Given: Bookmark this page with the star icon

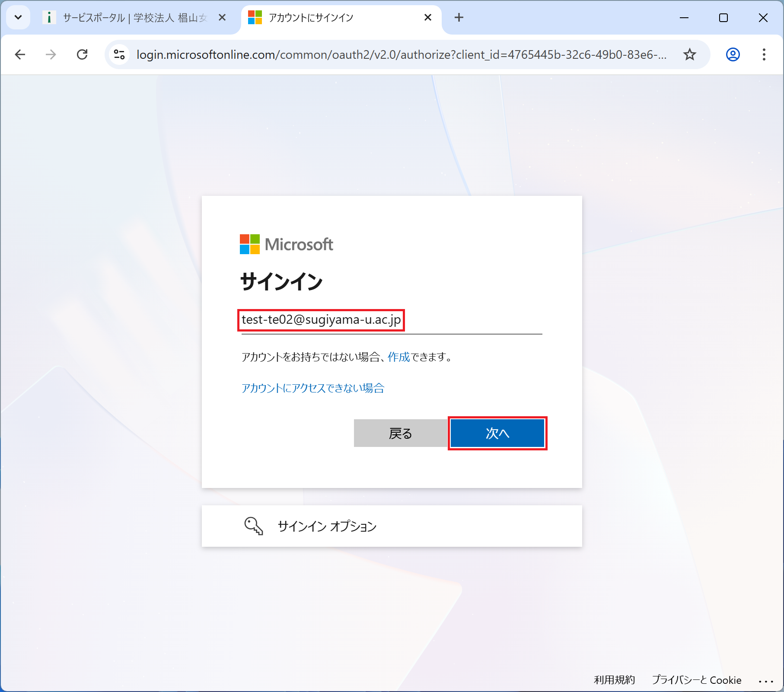Looking at the screenshot, I should 689,54.
